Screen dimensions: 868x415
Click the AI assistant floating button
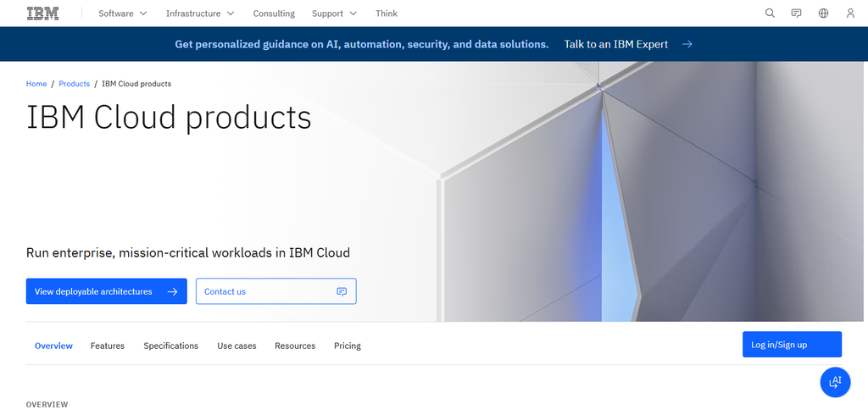[x=835, y=382]
